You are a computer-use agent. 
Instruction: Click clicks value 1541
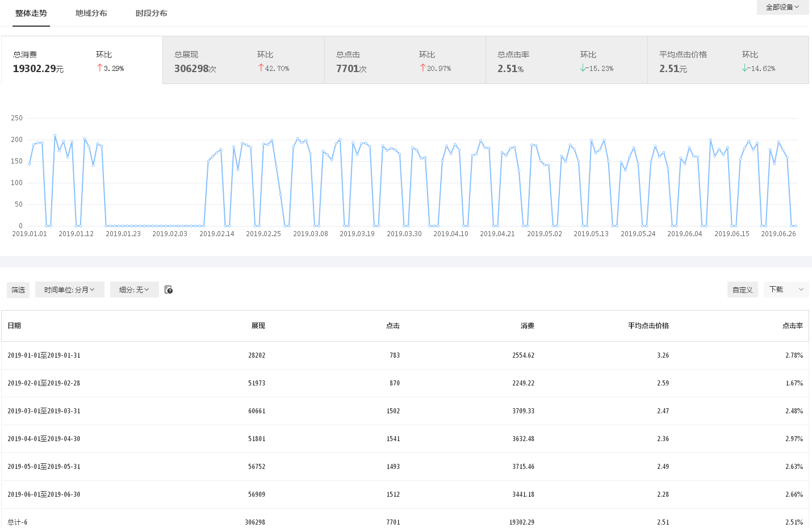394,439
